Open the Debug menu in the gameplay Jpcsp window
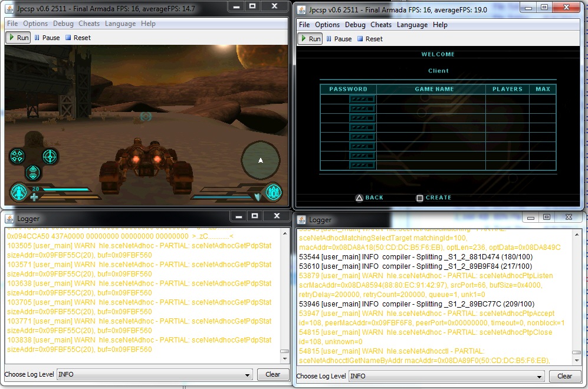Image resolution: width=588 pixels, height=389 pixels. pos(63,24)
